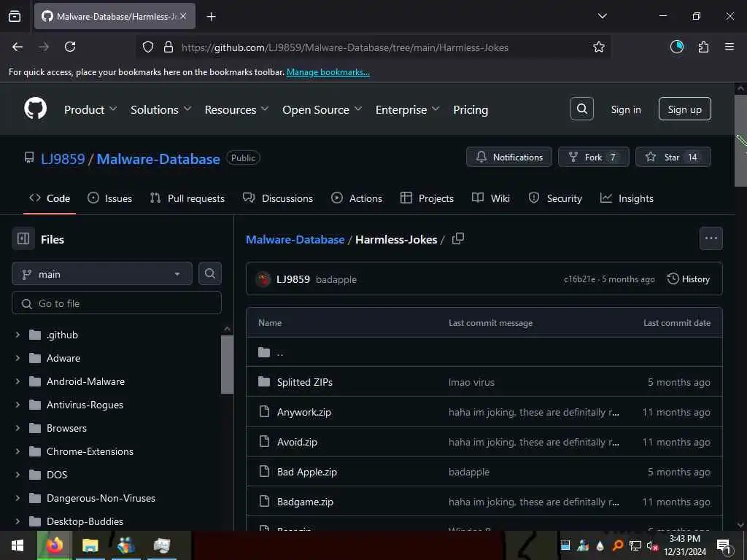Viewport: 747px width, 560px height.
Task: Click the Go to file field
Action: pos(116,303)
